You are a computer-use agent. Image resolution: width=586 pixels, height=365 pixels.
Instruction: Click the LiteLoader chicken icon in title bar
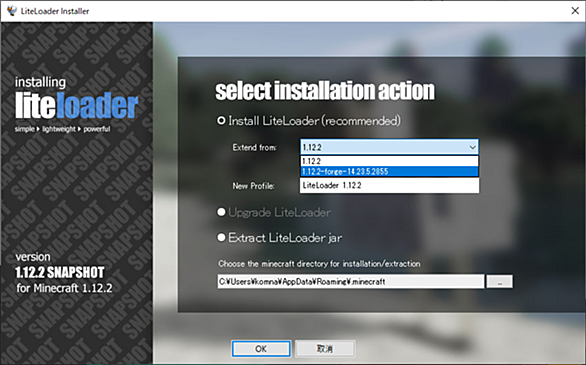[x=12, y=11]
